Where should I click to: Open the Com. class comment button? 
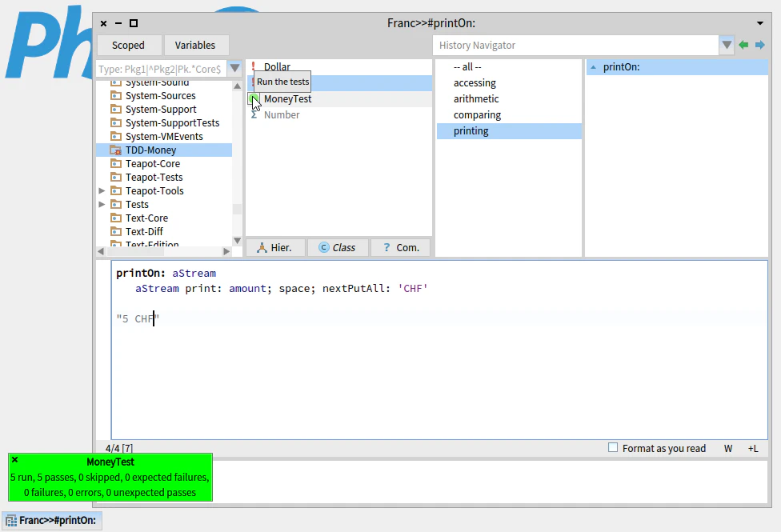(x=400, y=247)
